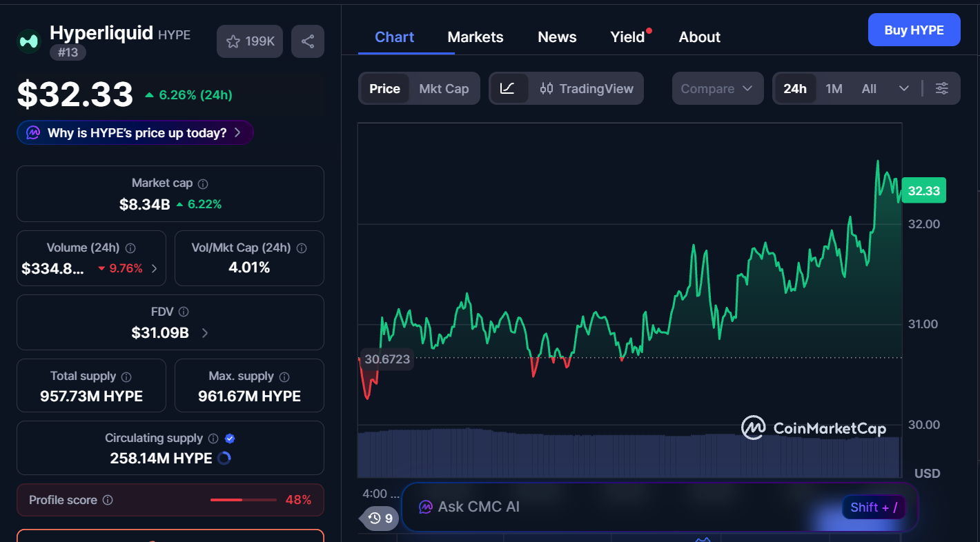980x542 pixels.
Task: Switch to the Markets tab
Action: 476,37
